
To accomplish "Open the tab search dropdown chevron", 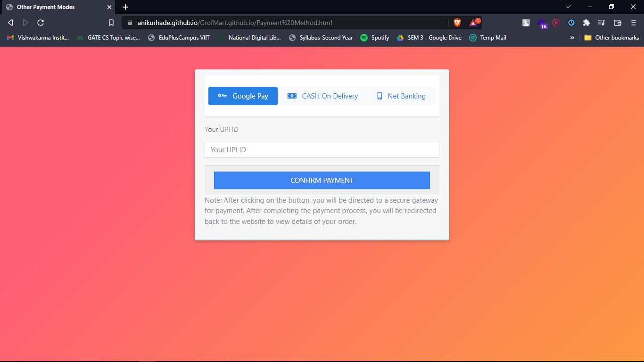I will pyautogui.click(x=568, y=7).
